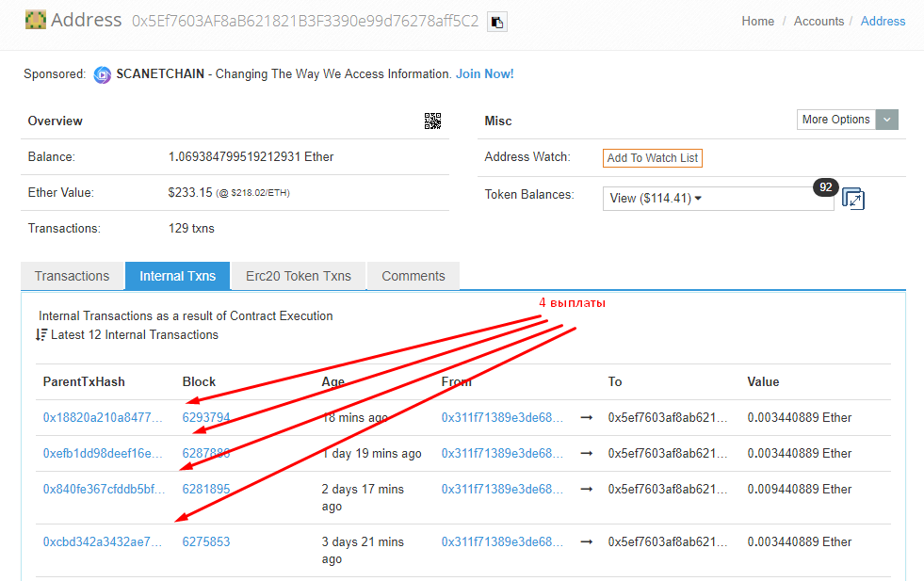Open block 6281895 details

(206, 489)
